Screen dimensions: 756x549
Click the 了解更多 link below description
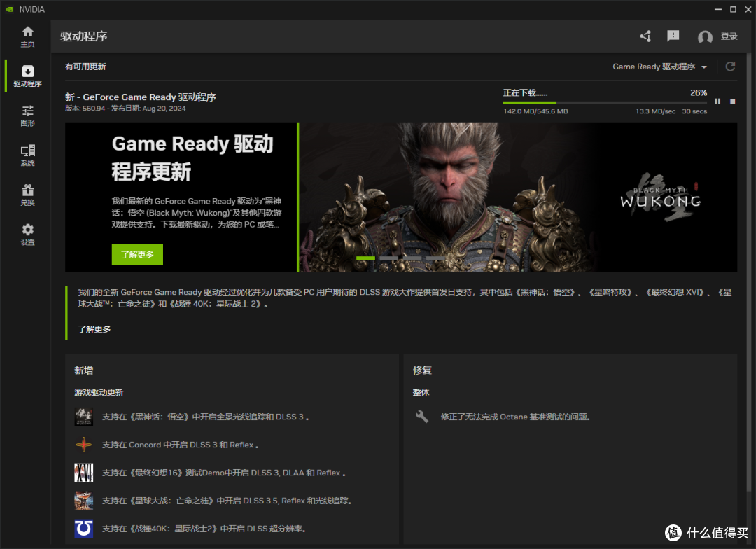tap(94, 329)
